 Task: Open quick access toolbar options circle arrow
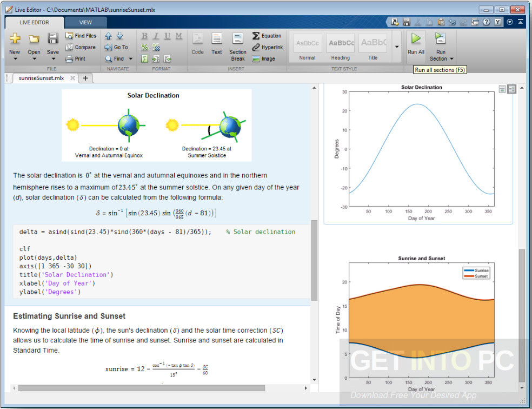point(510,22)
